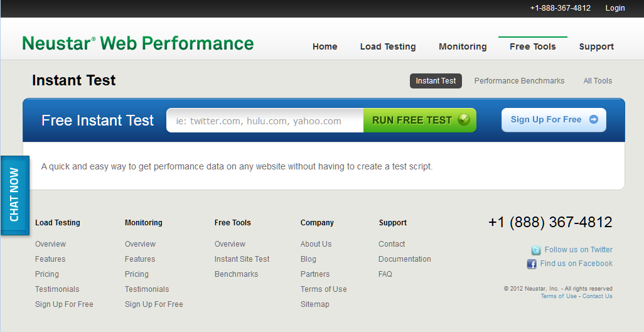Select the Free Tools menu item
Screen dimensions: 644x332
tap(533, 46)
